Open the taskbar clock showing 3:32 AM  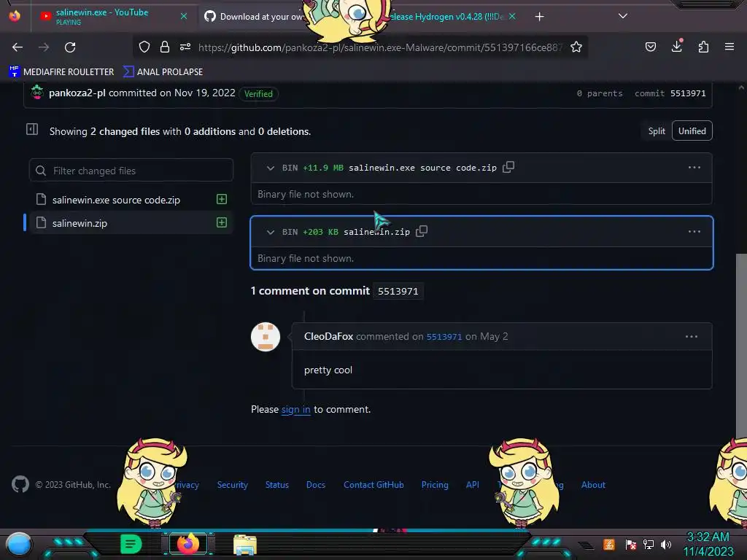coord(708,544)
